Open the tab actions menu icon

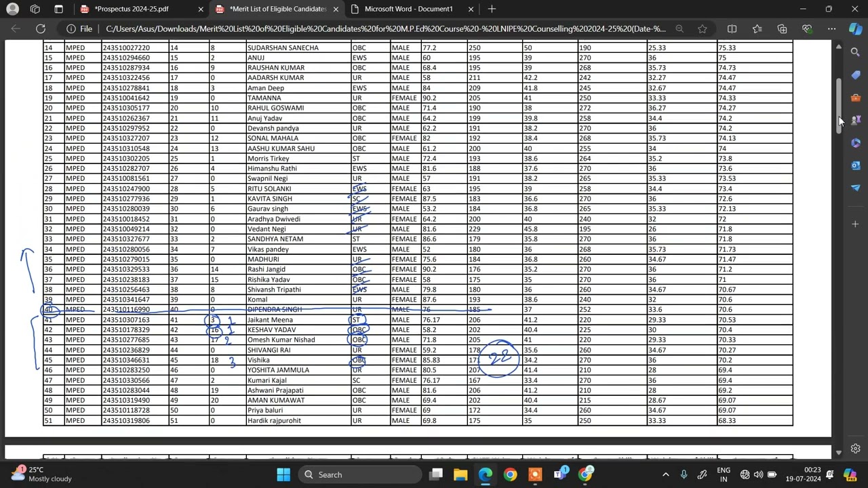pos(58,9)
